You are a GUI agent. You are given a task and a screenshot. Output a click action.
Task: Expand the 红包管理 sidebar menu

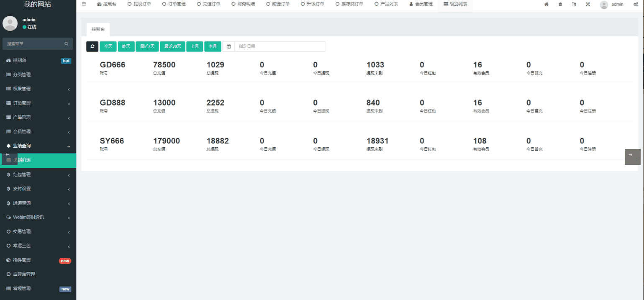[38, 174]
